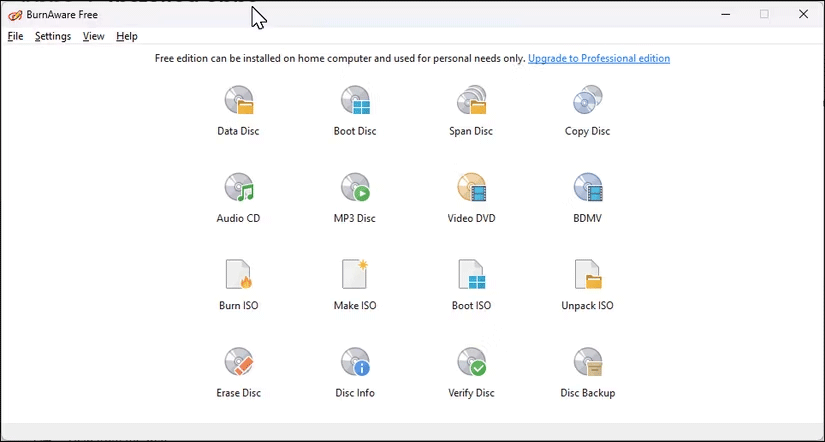Minimize the BurnAware Free window

[726, 14]
